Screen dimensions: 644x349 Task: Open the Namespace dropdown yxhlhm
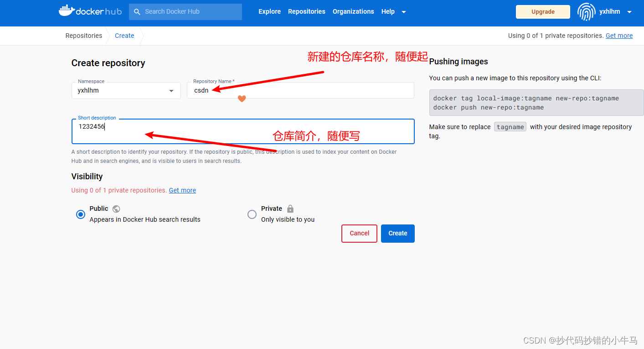point(126,90)
